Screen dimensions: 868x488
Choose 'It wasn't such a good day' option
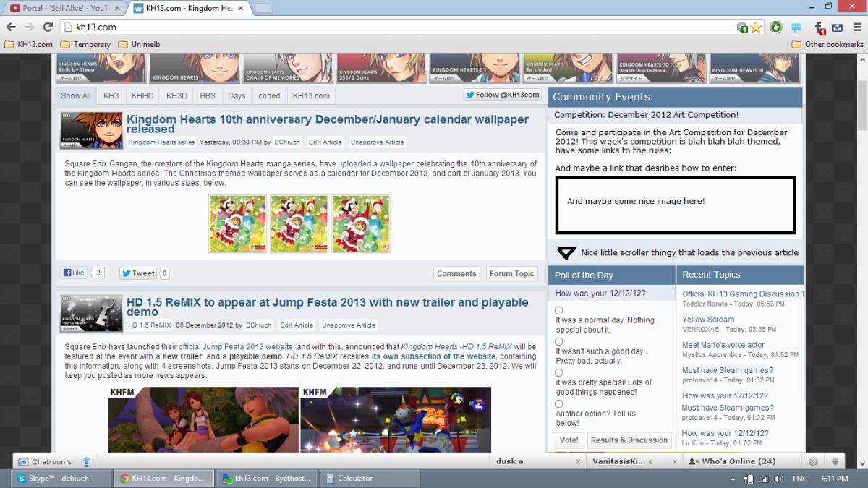coord(559,341)
